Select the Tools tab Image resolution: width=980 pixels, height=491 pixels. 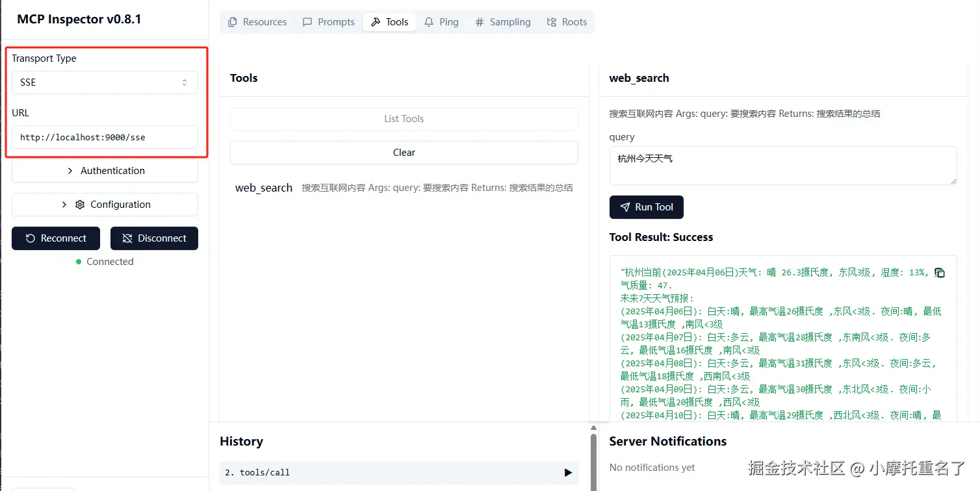(x=389, y=22)
